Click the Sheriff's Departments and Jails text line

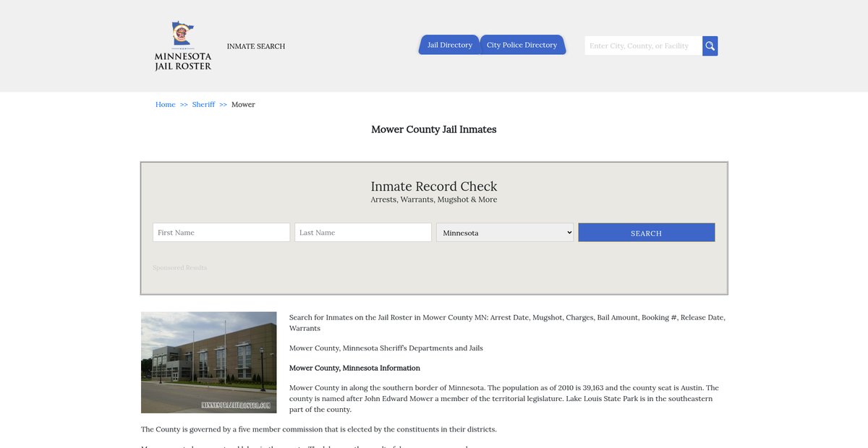(386, 348)
